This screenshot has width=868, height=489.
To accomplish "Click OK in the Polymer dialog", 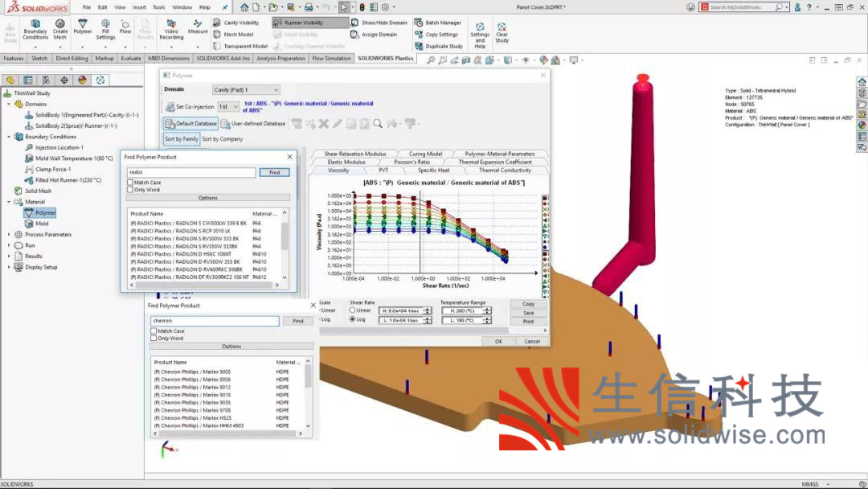I will 498,342.
